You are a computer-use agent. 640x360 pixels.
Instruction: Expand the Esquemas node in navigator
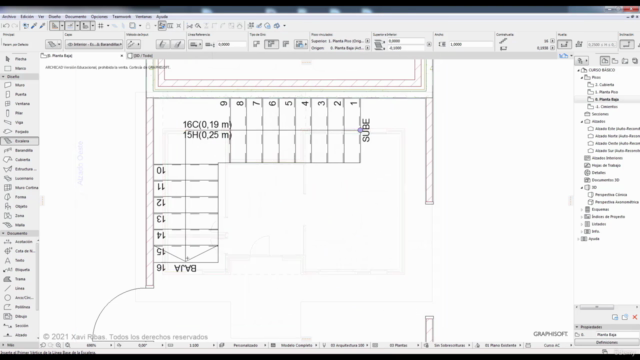click(582, 209)
